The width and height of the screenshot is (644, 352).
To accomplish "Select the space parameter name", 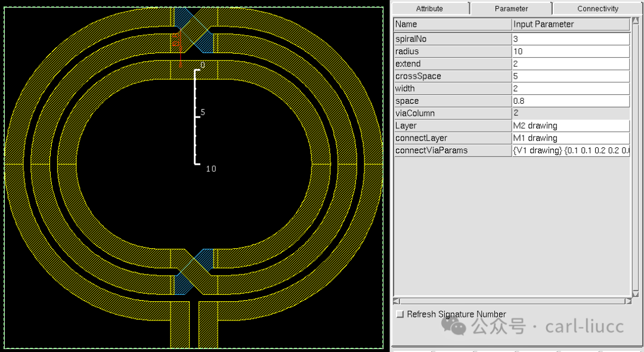I will tap(453, 101).
